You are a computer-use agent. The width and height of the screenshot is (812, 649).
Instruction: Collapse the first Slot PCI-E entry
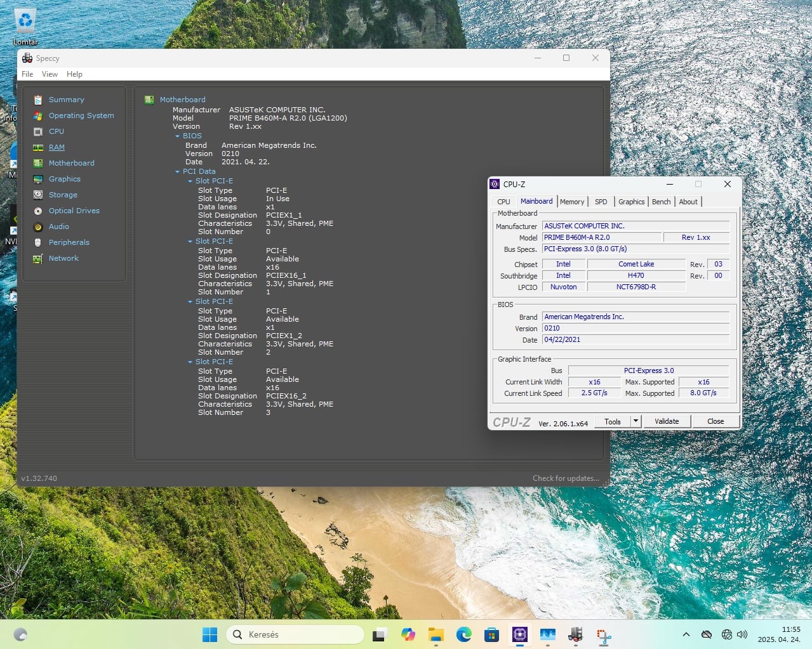pyautogui.click(x=190, y=181)
